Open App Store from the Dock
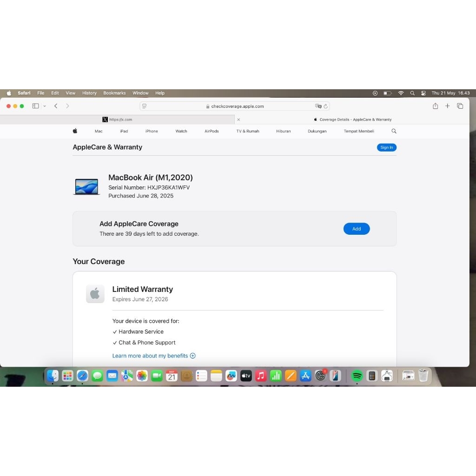Image resolution: width=476 pixels, height=476 pixels. pyautogui.click(x=306, y=376)
